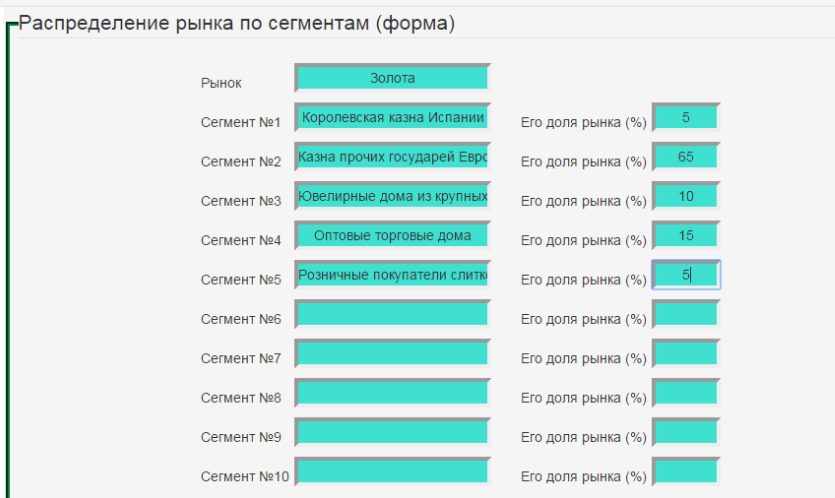Click the Сегмент №4 field Оптовые торговые дома

(392, 235)
